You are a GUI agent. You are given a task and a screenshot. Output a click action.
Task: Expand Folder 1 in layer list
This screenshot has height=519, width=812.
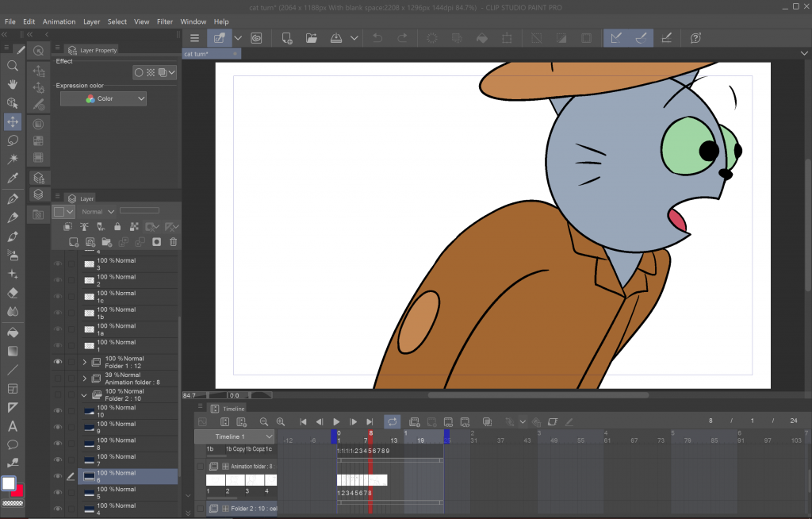84,362
